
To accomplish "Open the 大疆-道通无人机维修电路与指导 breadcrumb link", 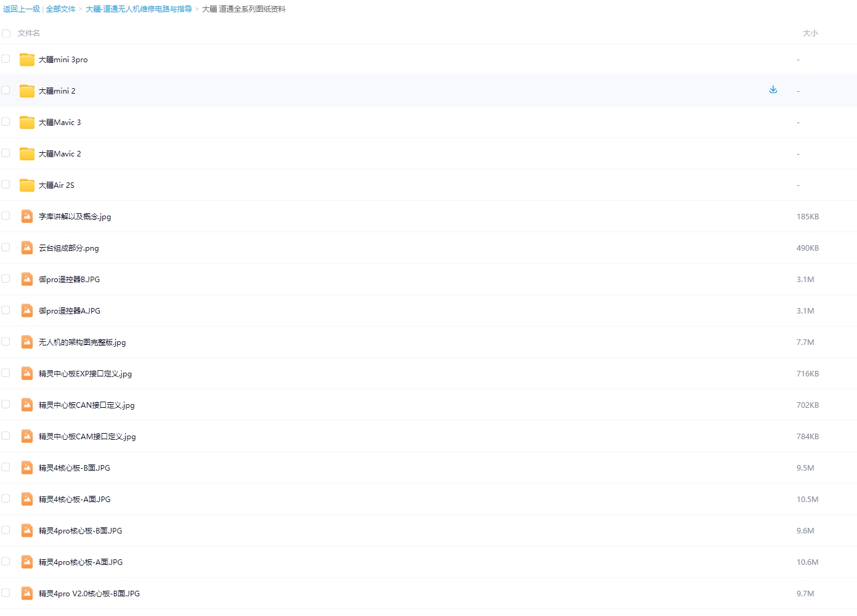I will (x=139, y=9).
